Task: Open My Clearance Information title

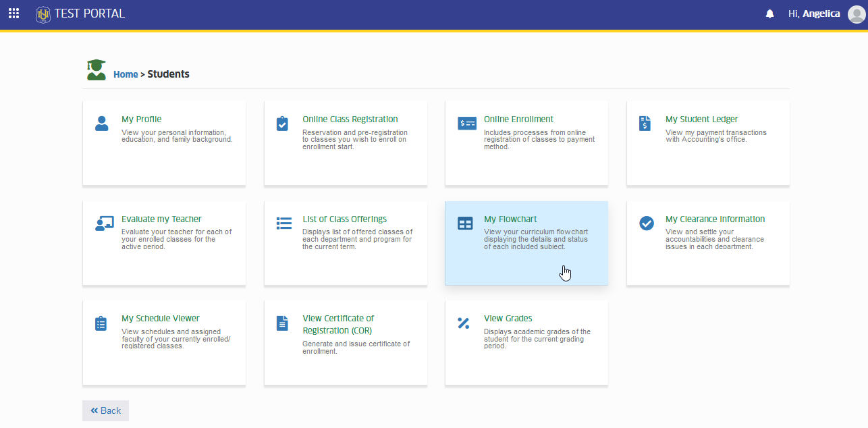Action: [715, 219]
